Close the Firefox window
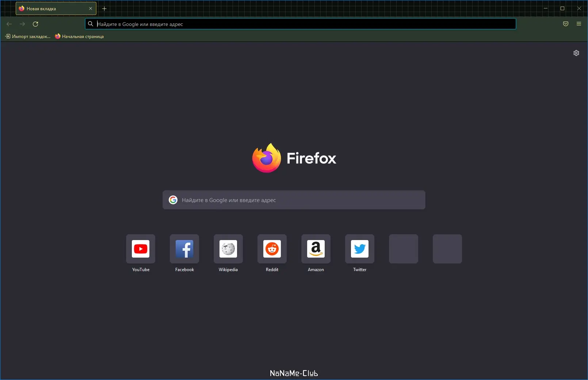This screenshot has height=380, width=588. 579,8
